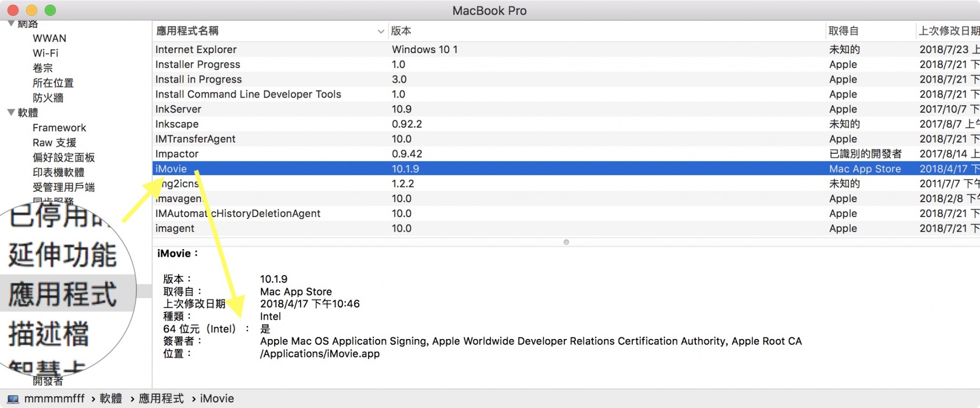This screenshot has height=408, width=980.
Task: Click the pane divider handle dot
Action: pos(566,242)
